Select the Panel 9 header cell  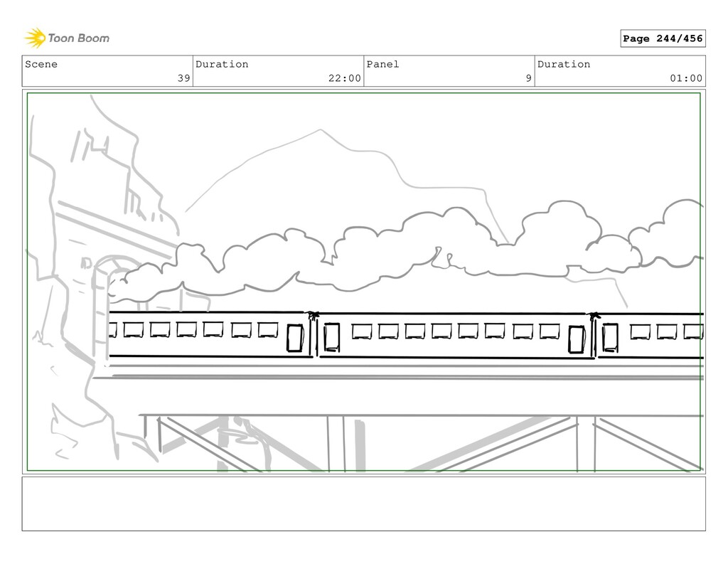coord(449,71)
